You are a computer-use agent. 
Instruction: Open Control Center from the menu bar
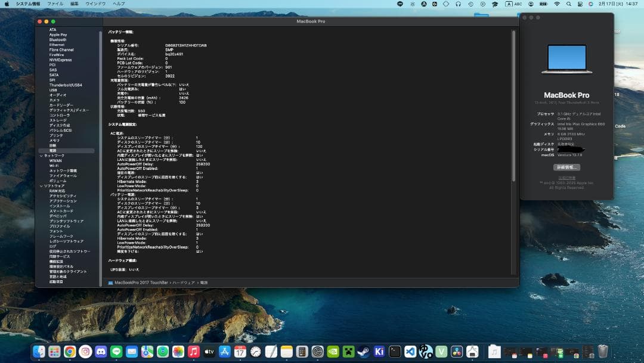click(x=580, y=4)
